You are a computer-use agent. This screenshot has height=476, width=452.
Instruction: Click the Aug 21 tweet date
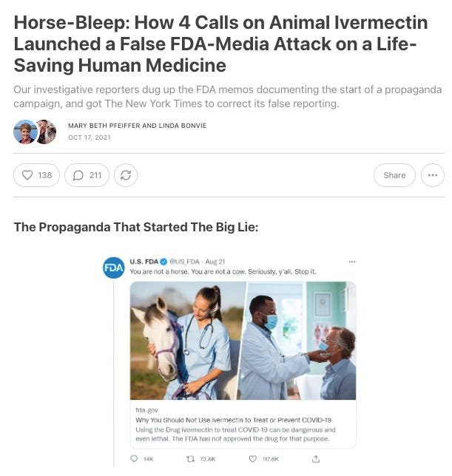(215, 262)
